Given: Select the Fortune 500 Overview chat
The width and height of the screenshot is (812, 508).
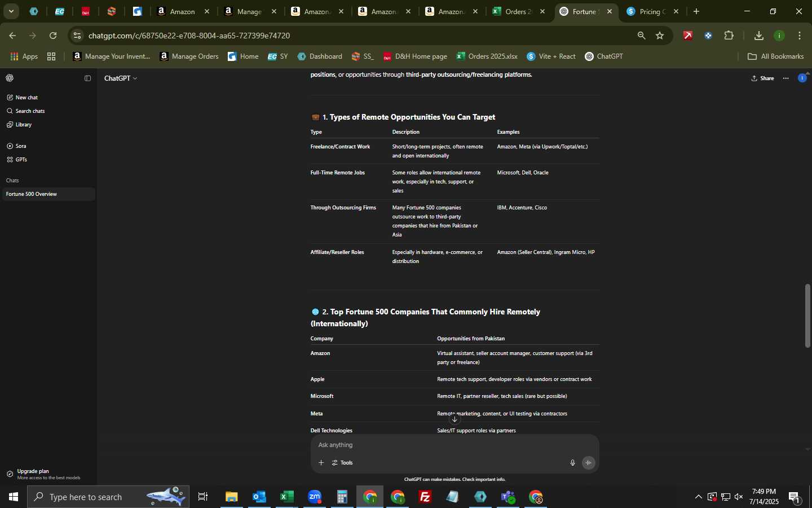Looking at the screenshot, I should (x=48, y=194).
